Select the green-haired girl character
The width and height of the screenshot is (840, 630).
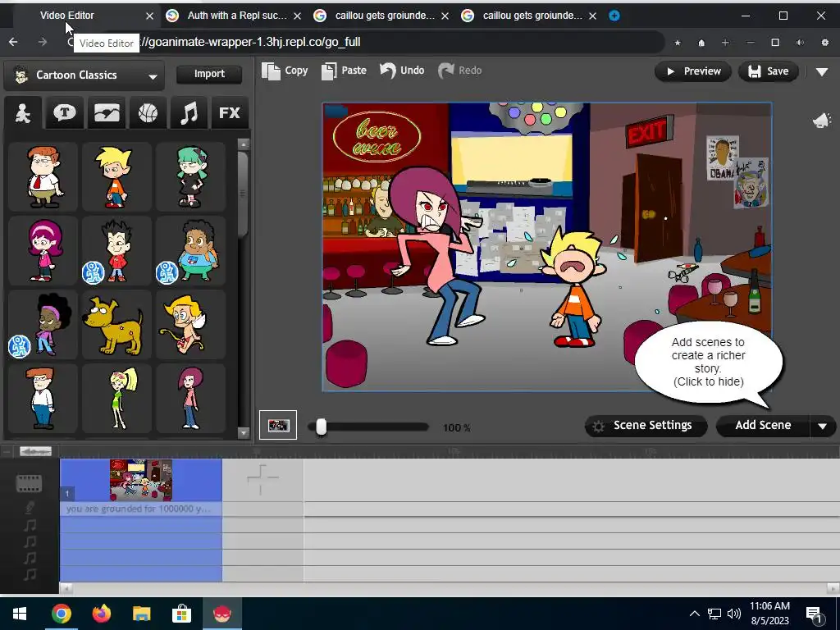click(x=190, y=177)
